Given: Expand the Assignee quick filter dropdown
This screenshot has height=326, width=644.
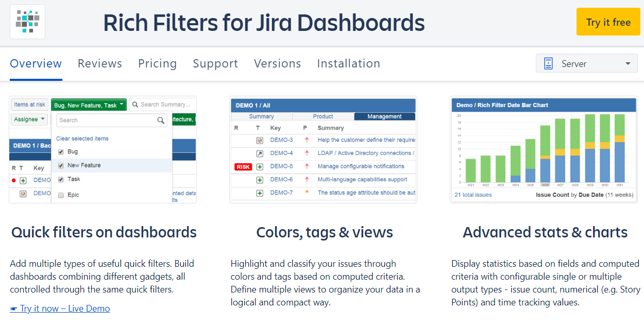Looking at the screenshot, I should pyautogui.click(x=29, y=119).
